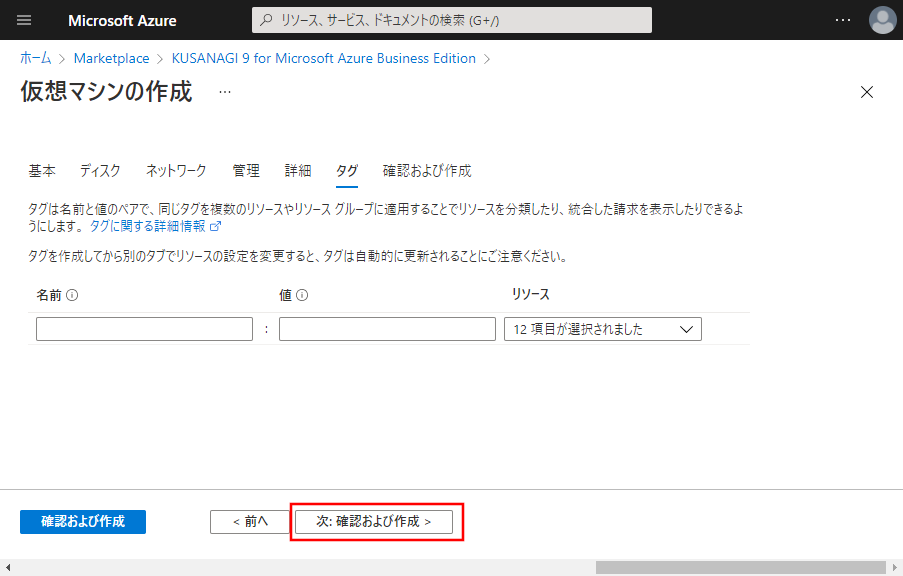The image size is (903, 576).
Task: Switch to the 詳細 tab
Action: coord(298,170)
